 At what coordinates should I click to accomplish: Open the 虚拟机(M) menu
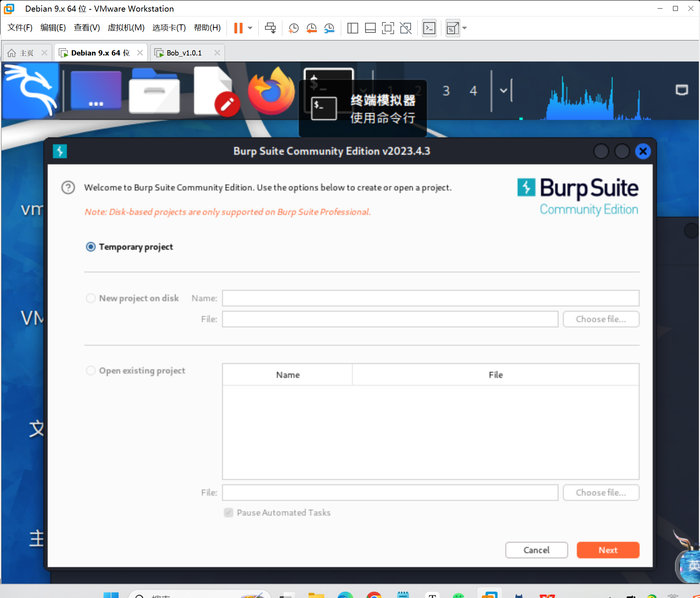(126, 28)
